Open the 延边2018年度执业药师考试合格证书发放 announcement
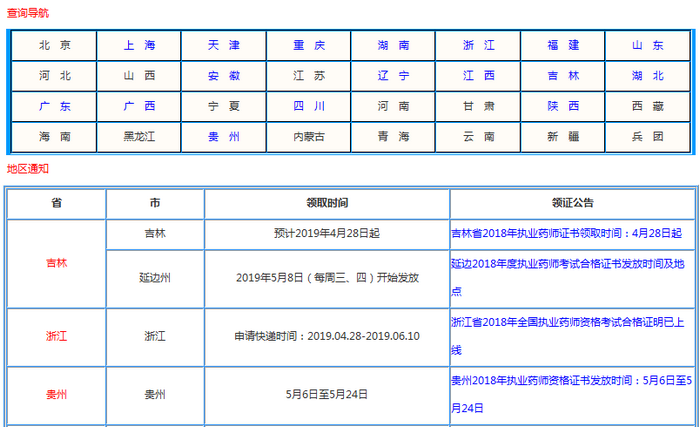 [567, 277]
